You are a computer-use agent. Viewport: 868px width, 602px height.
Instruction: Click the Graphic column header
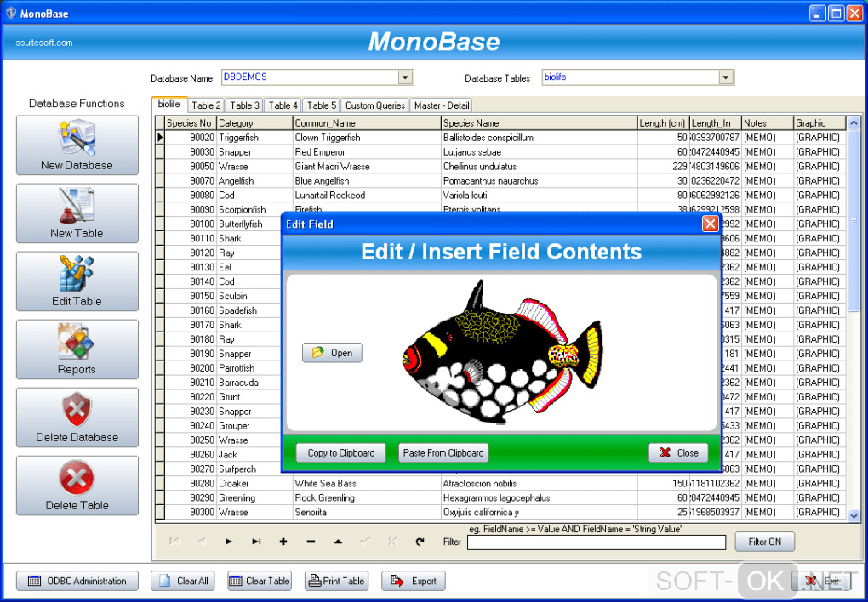click(x=819, y=123)
